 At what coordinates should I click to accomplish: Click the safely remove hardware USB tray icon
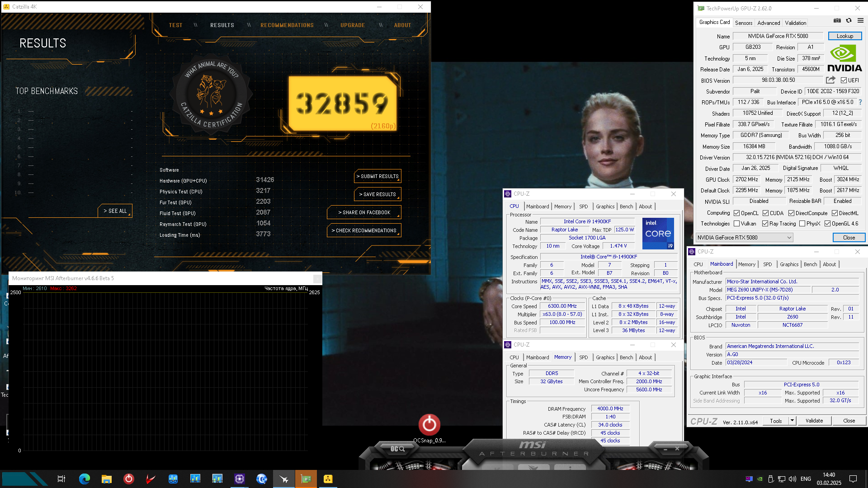pos(771,479)
